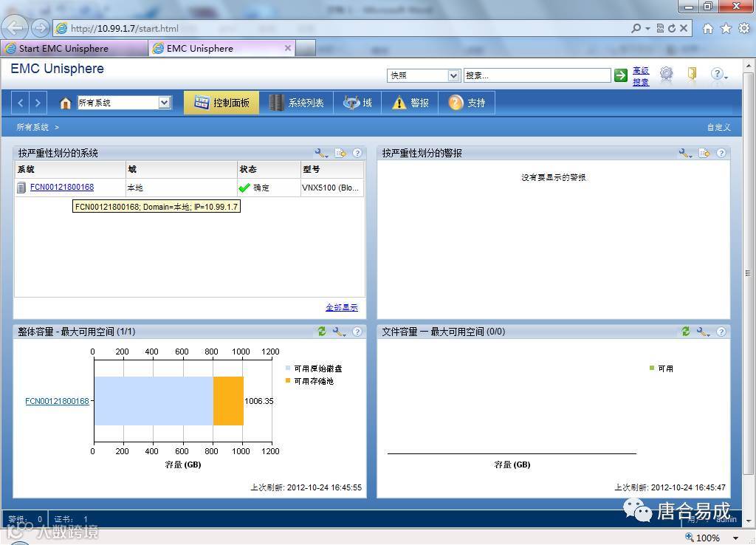Open the 快照 search type dropdown
Screen dimensions: 756x545
(453, 76)
